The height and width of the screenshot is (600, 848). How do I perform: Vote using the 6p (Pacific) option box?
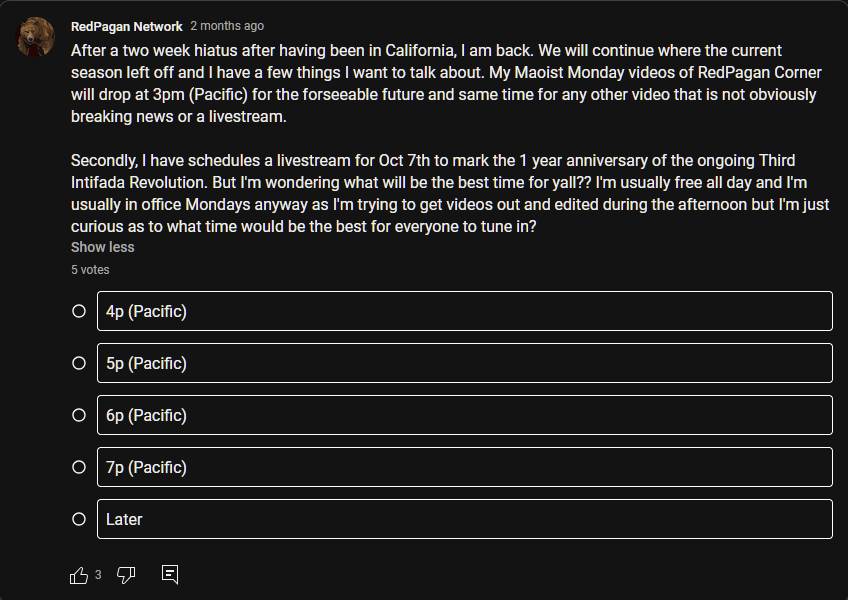click(x=464, y=415)
